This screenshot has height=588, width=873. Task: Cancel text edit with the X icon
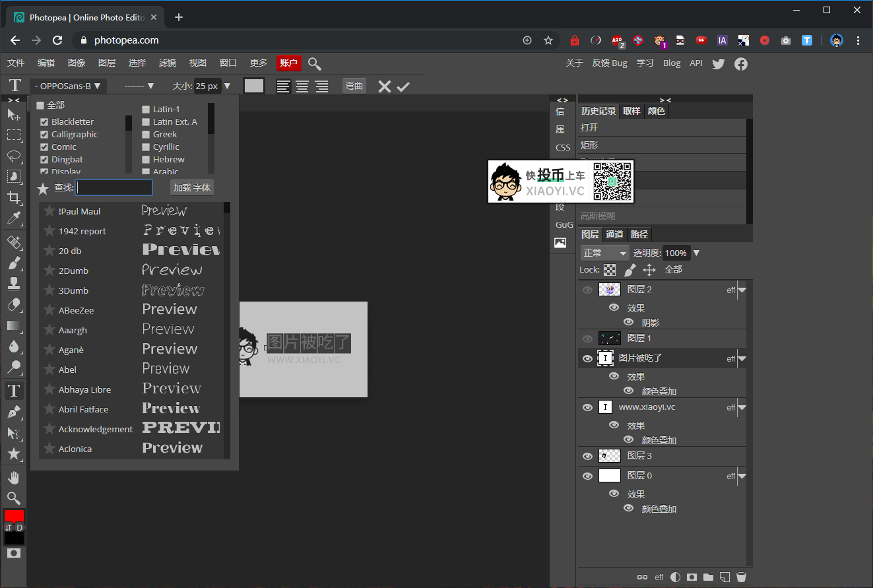[x=385, y=86]
